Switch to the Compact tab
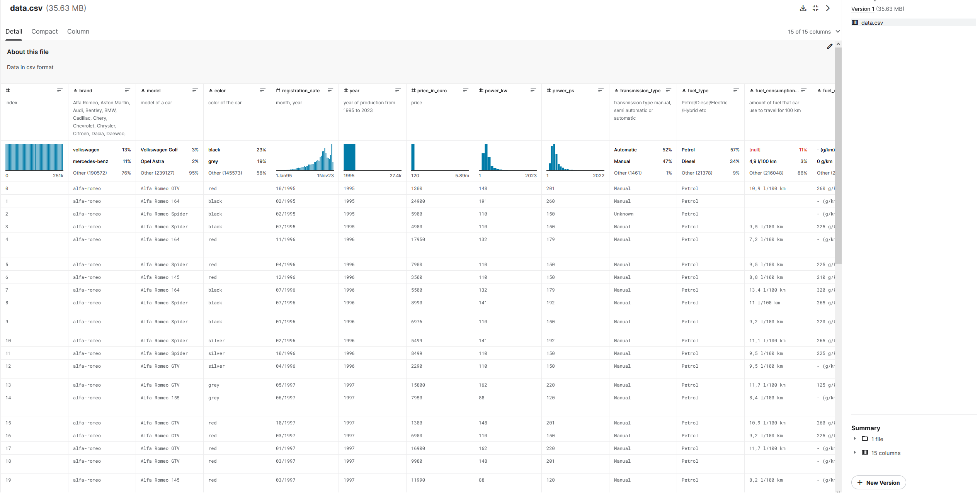Screen dimensions: 980x499 point(44,32)
